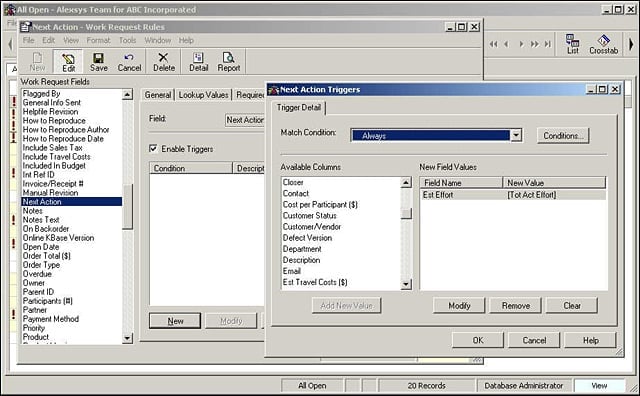Click the Condition column header

(x=191, y=168)
